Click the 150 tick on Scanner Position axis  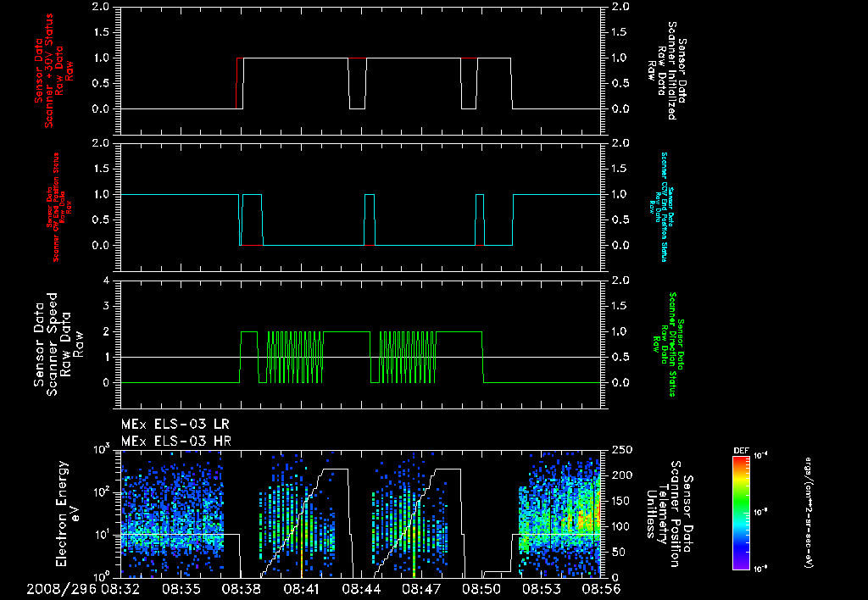tap(621, 501)
